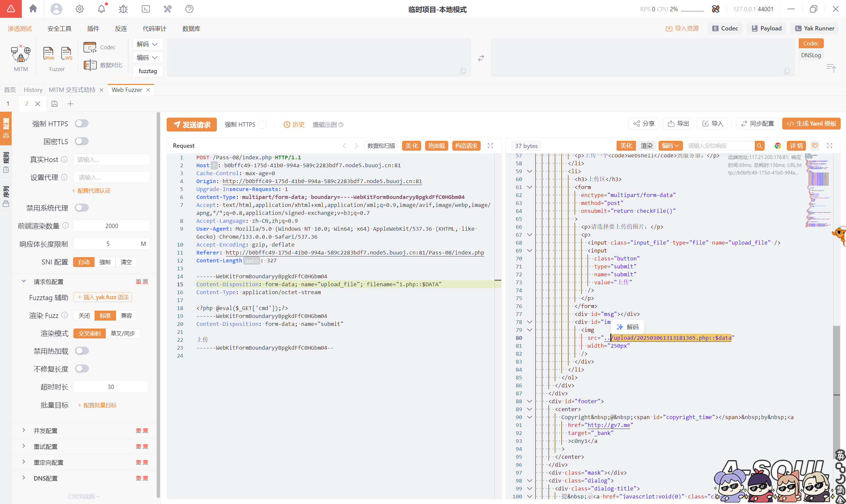
Task: Click the 真实Host input field
Action: point(111,159)
